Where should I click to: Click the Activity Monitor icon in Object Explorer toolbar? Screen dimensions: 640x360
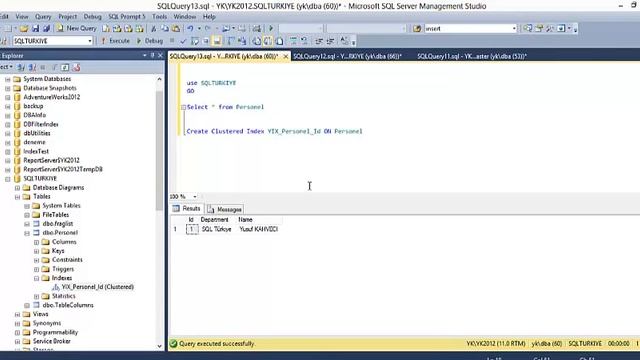pyautogui.click(x=76, y=67)
